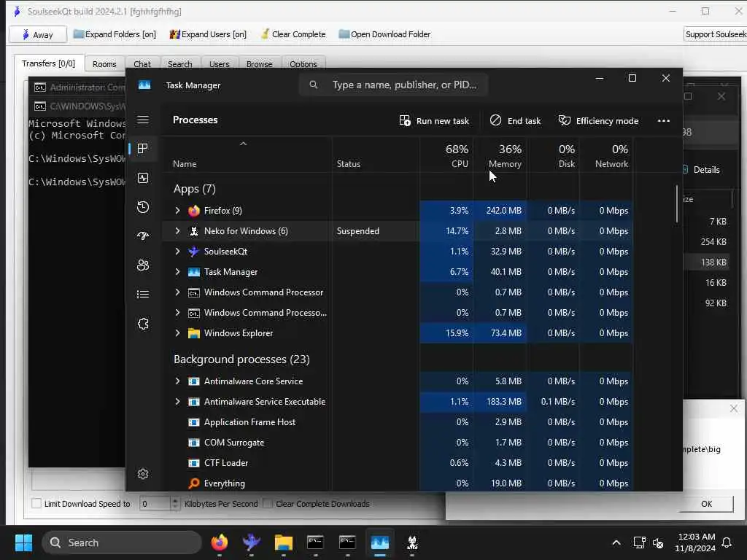Screen dimensions: 747x560
Task: Click Clear Complete in SoulseekQt toolbar
Action: point(293,34)
